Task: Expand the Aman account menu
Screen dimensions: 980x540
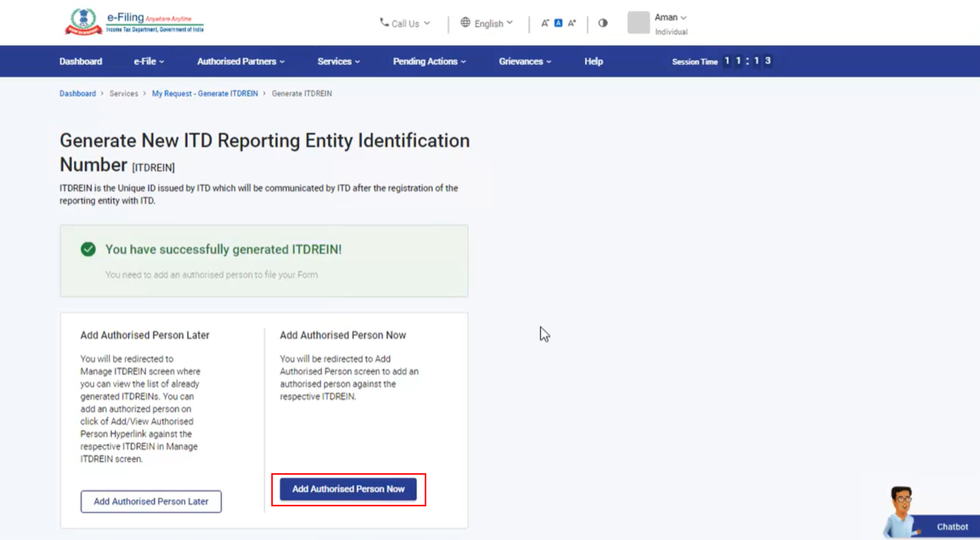Action: click(x=670, y=17)
